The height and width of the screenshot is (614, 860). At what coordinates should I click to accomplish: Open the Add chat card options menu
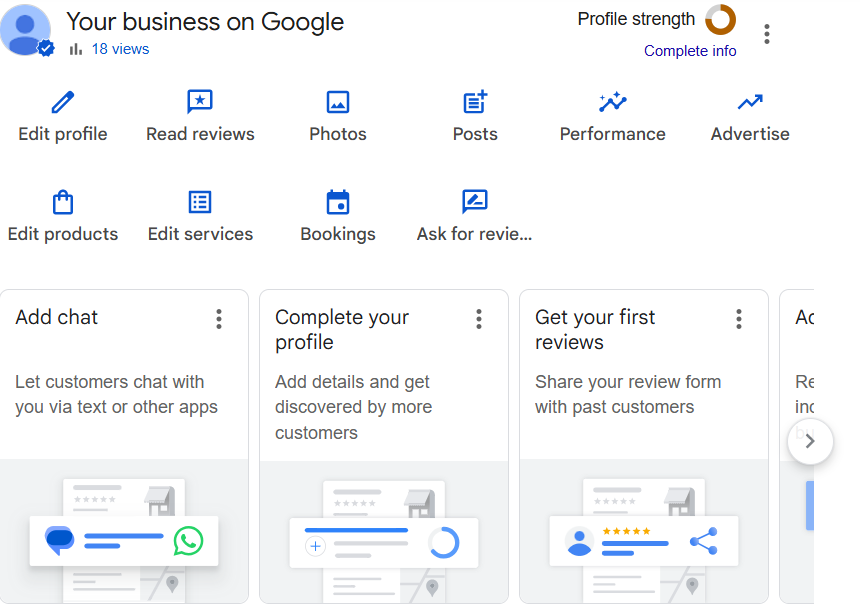(219, 319)
